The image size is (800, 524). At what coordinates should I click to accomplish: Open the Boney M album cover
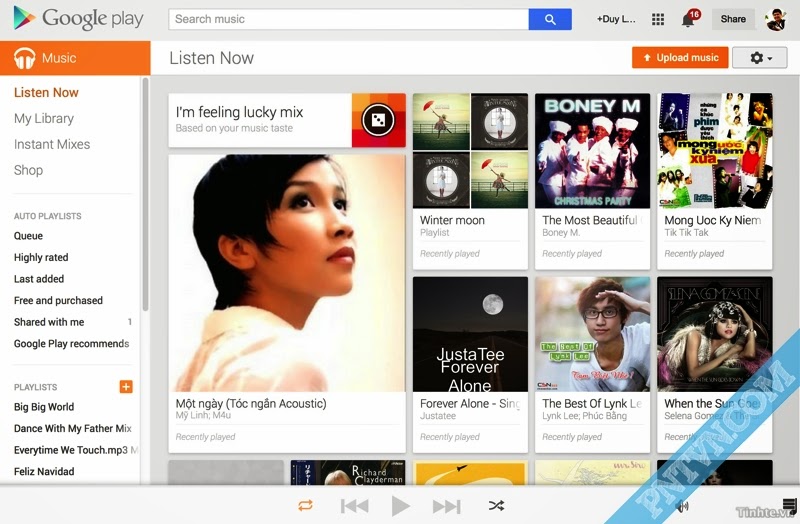click(x=592, y=151)
